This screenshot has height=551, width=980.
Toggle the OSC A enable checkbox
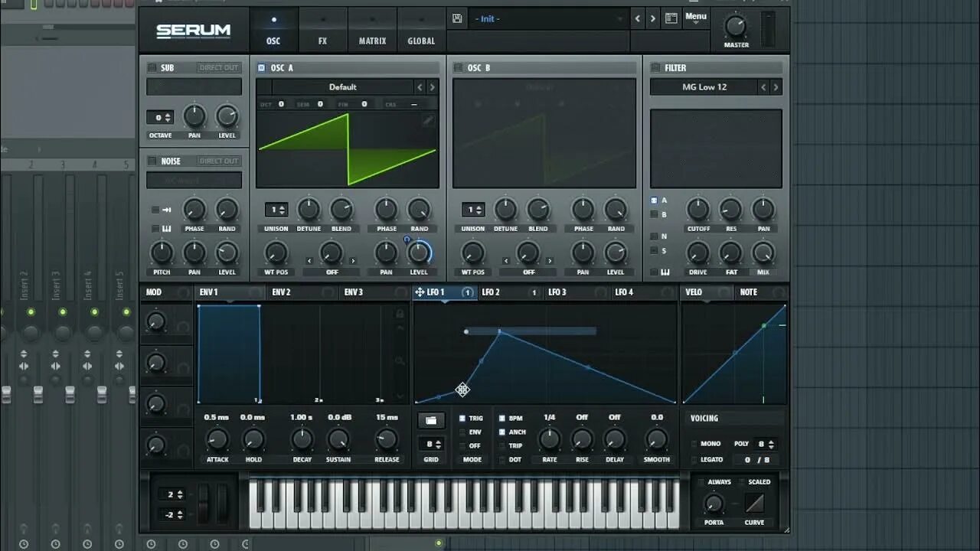click(262, 67)
